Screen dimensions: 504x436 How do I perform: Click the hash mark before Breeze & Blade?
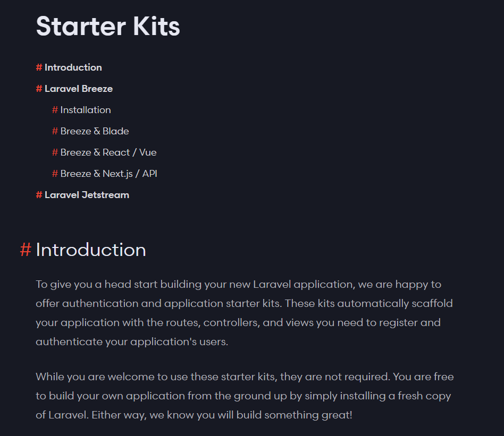click(x=55, y=131)
